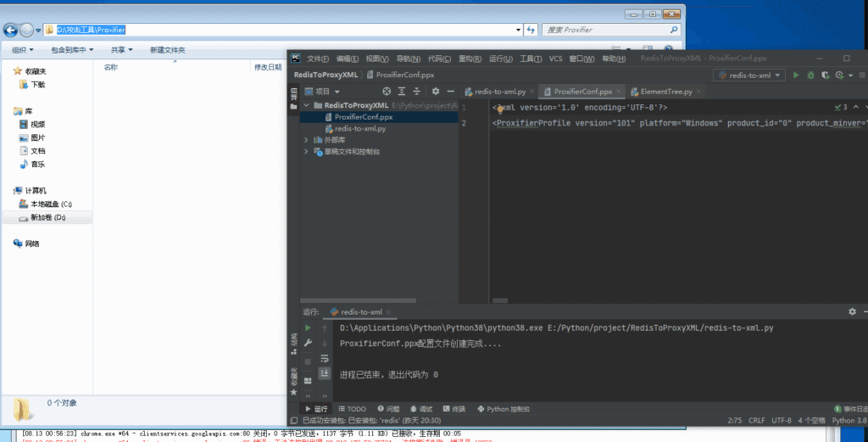Rerun redis-to-xml with green arrow in run panel
The image size is (868, 442).
click(308, 328)
